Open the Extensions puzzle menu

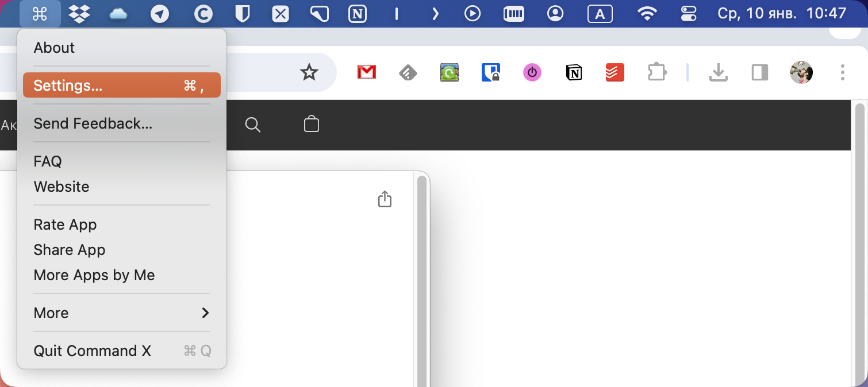pos(656,72)
